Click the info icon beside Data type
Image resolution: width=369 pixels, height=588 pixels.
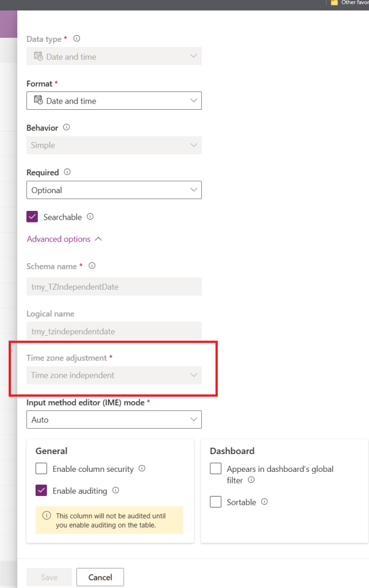click(76, 39)
